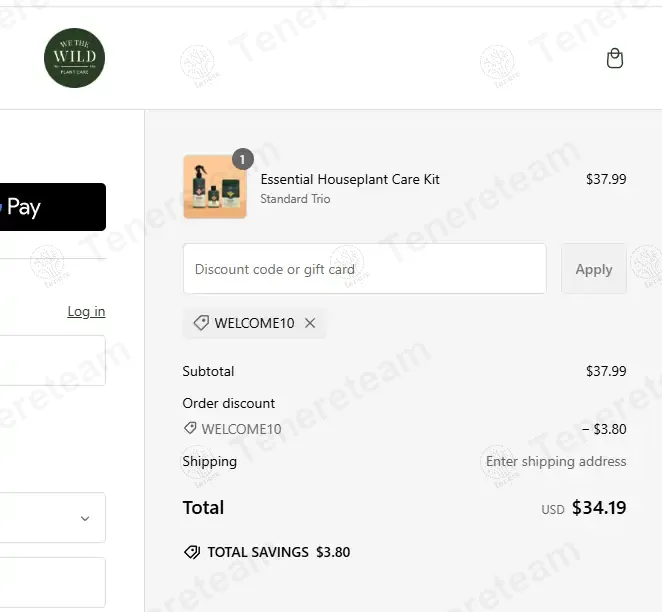Click the USD currency label
Viewport: 662px width, 612px height.
tap(553, 510)
